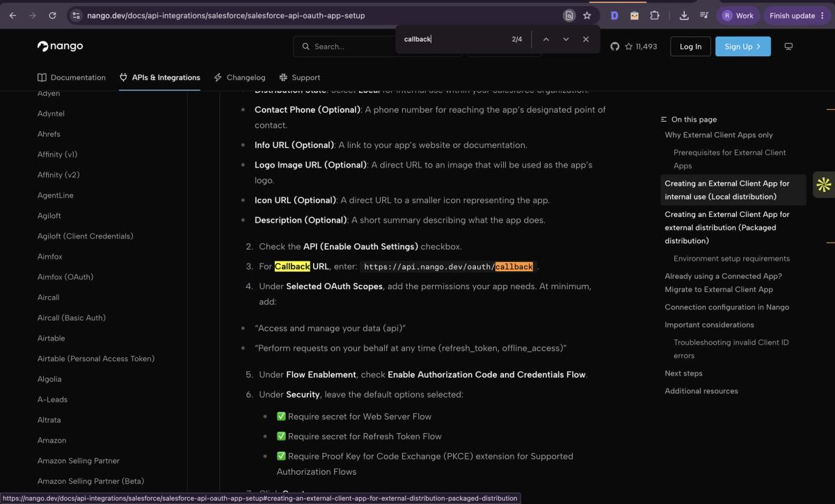
Task: Open Algolia in sidebar
Action: [49, 379]
